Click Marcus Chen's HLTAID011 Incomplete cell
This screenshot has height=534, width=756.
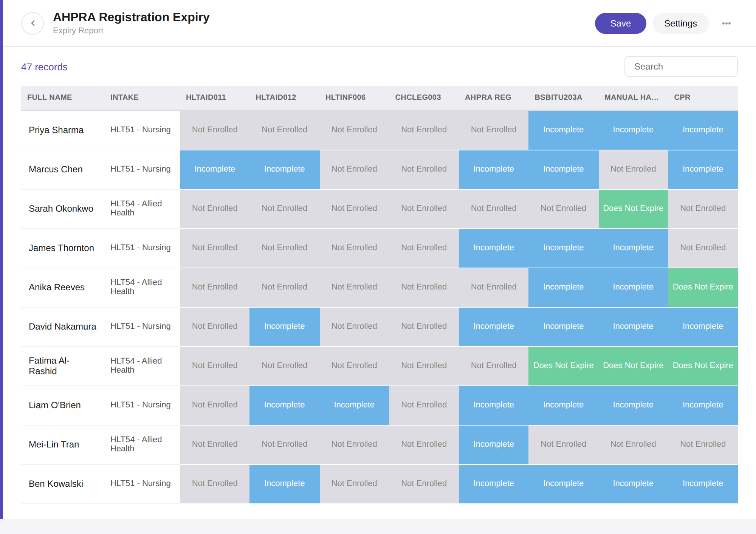(x=215, y=169)
